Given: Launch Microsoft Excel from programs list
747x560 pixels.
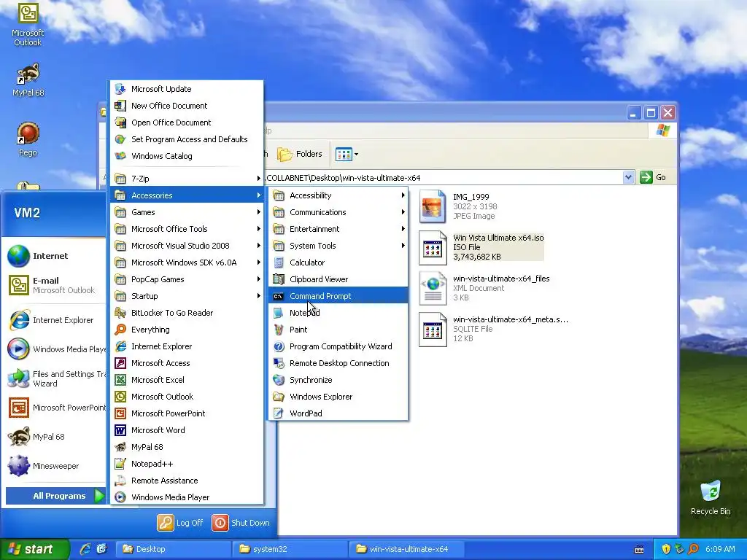Looking at the screenshot, I should (187, 379).
